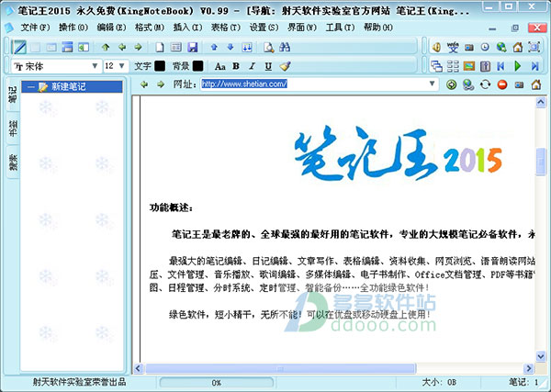Screen dimensions: 551x392
Task: Open the 宋体 font dropdown
Action: click(x=95, y=66)
